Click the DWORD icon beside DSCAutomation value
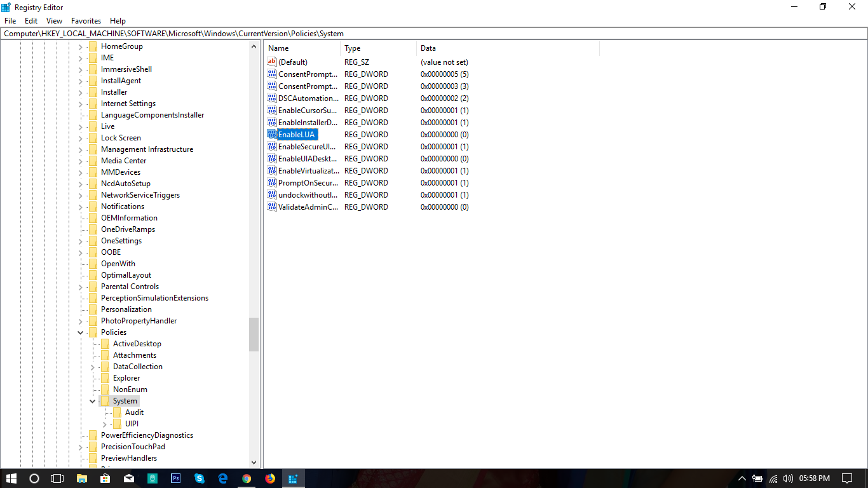Viewport: 868px width, 488px height. tap(272, 98)
